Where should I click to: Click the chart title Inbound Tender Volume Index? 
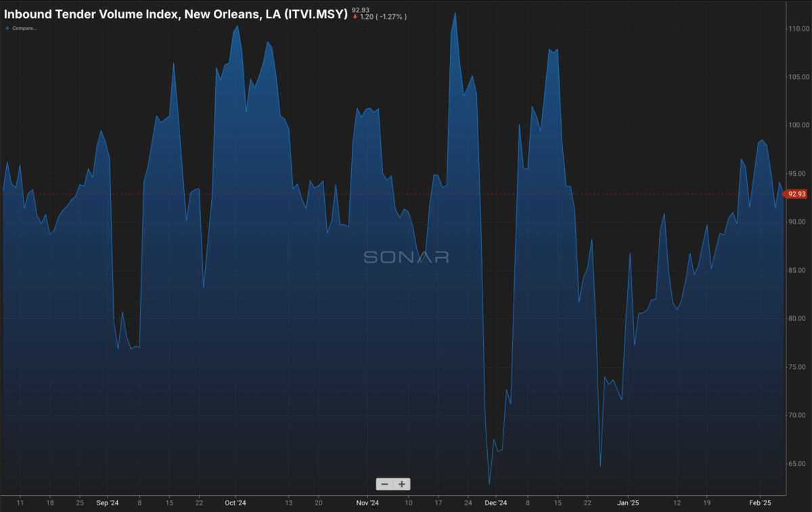[176, 14]
